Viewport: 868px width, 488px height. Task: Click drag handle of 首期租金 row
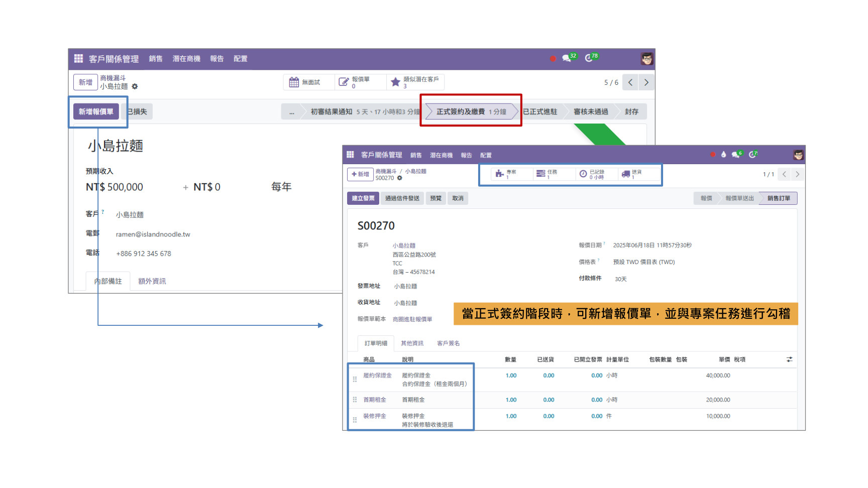[x=355, y=400]
